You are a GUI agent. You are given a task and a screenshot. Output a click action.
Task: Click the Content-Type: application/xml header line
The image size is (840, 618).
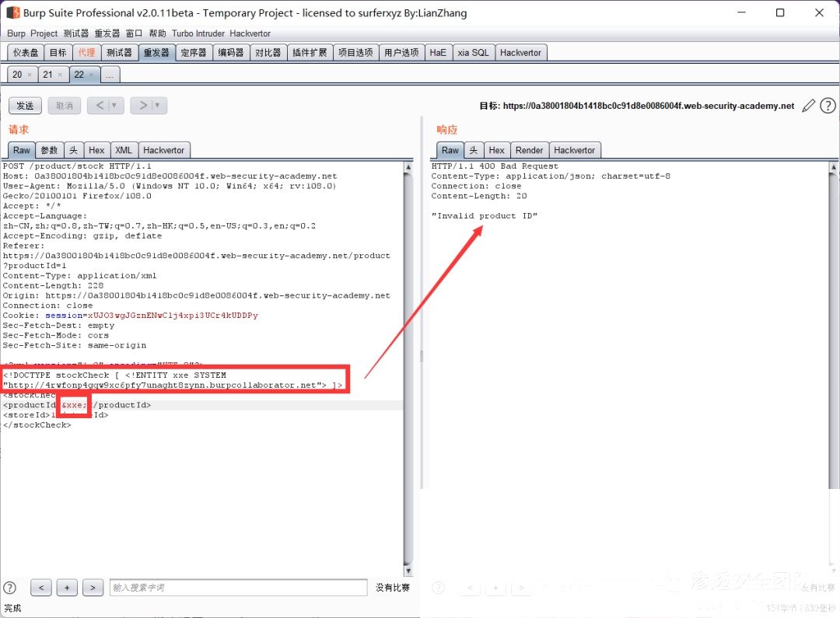pos(80,276)
